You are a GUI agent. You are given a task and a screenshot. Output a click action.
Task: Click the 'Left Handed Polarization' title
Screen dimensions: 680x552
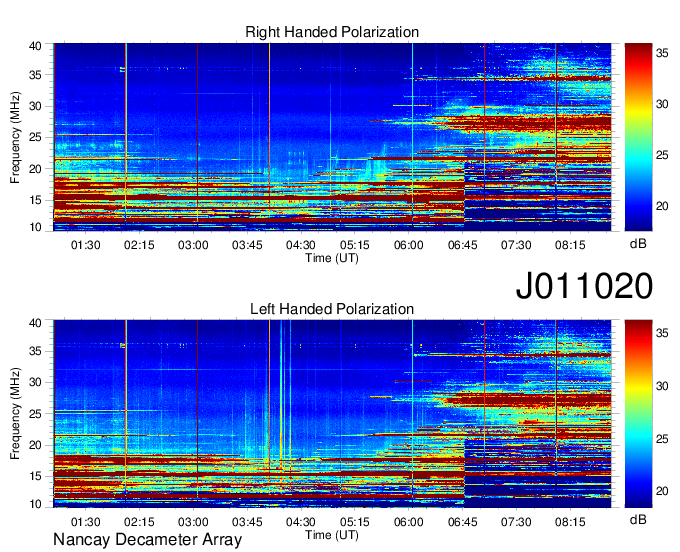[332, 309]
